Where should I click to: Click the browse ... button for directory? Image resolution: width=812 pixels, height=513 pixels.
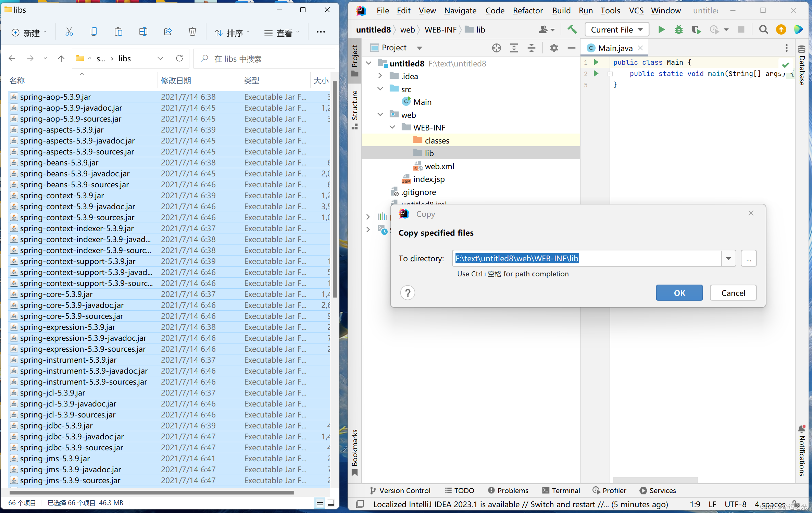749,259
